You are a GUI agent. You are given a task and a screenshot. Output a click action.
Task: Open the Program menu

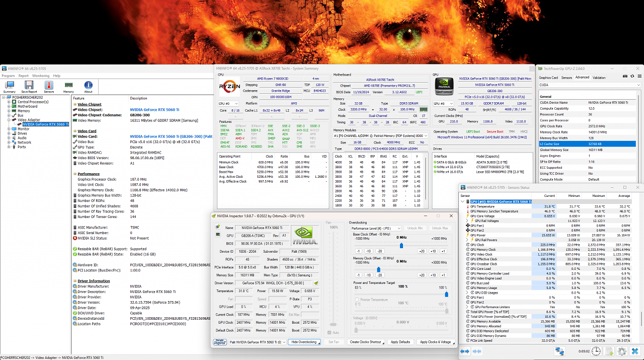[x=8, y=76]
